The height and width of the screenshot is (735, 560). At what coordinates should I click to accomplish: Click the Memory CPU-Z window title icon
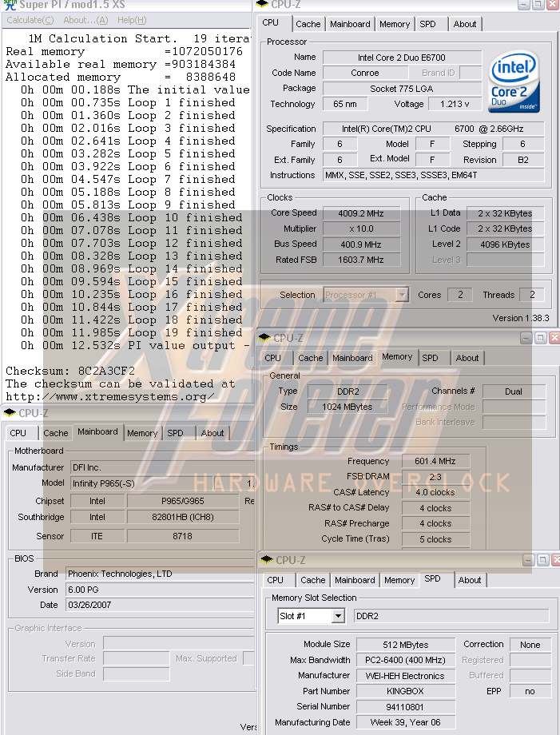(264, 337)
